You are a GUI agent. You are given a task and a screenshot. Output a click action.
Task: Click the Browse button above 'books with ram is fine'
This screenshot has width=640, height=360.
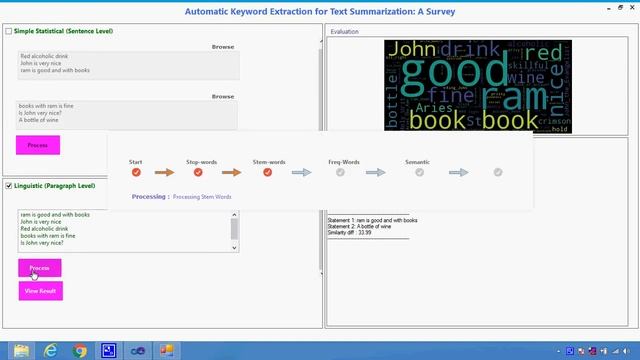pos(223,97)
